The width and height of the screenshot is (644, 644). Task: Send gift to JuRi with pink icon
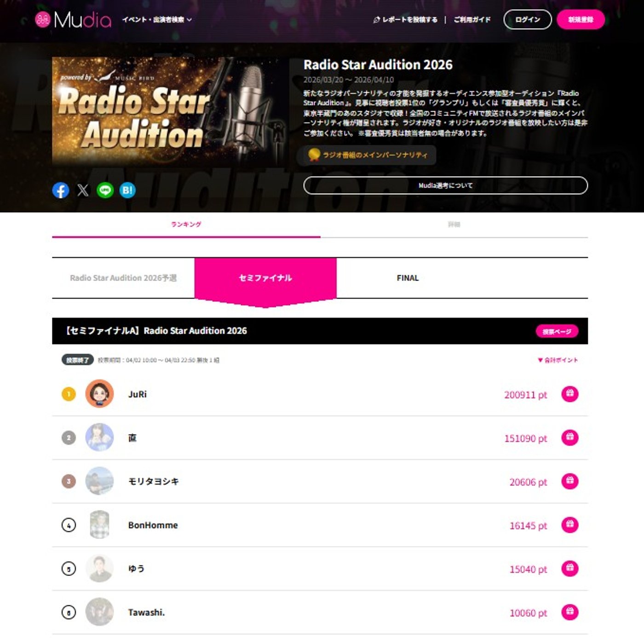[569, 394]
